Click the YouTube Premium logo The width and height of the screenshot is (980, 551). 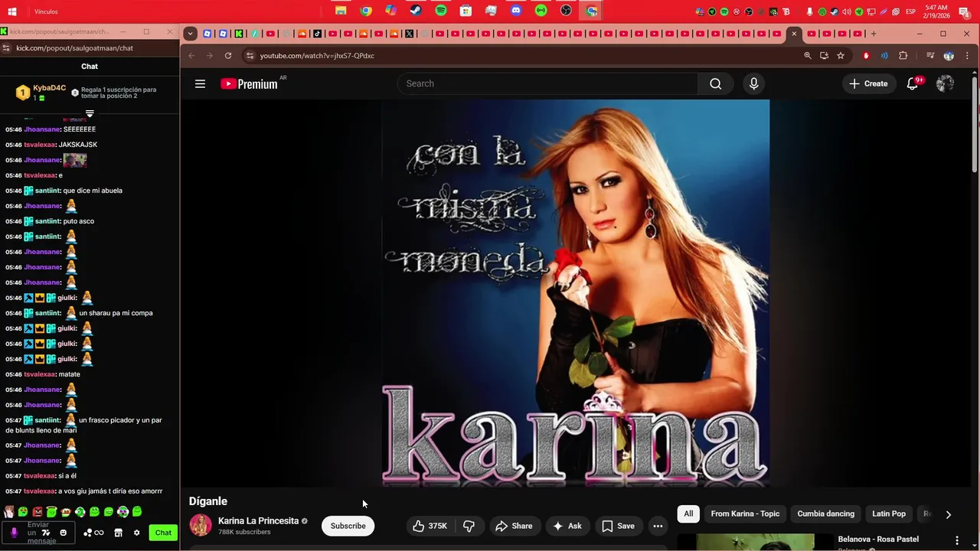(x=249, y=84)
